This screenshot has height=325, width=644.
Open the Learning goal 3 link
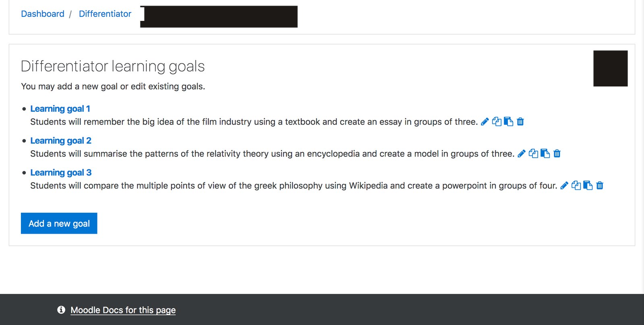[x=61, y=173]
